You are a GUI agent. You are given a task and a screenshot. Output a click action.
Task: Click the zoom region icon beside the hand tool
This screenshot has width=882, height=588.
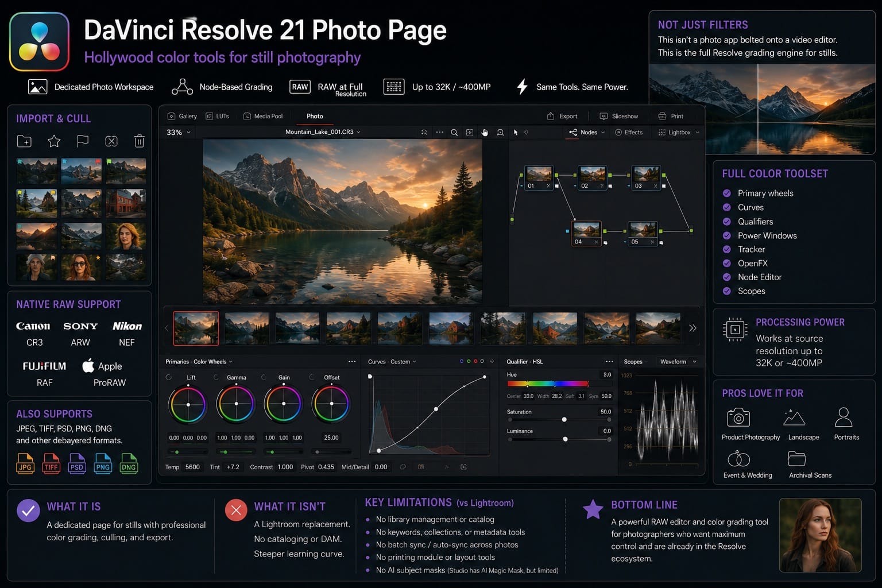[x=500, y=133]
